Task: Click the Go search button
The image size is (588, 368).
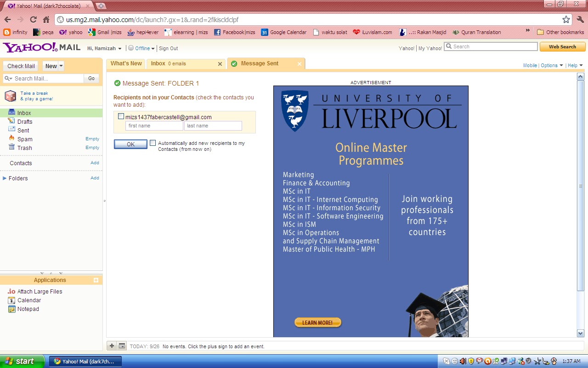Action: [x=91, y=79]
